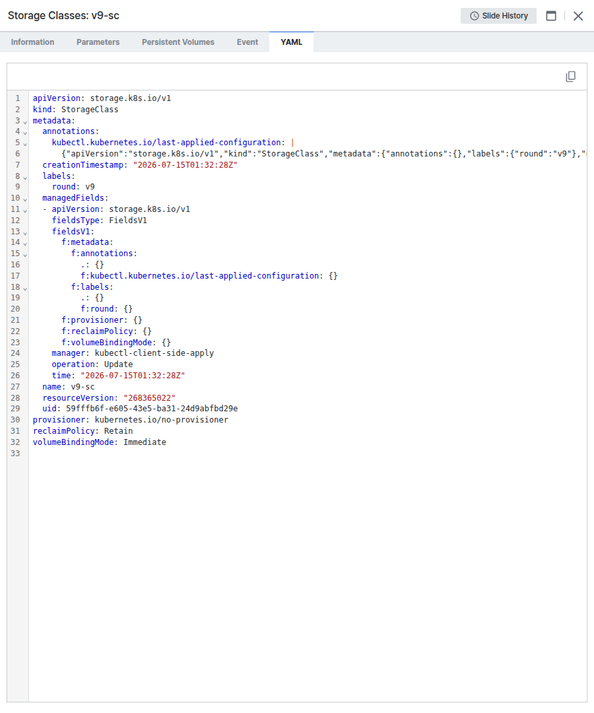Screen dimensions: 594x713
Task: Collapse the f:metadata block on line 14
Action: coord(25,243)
